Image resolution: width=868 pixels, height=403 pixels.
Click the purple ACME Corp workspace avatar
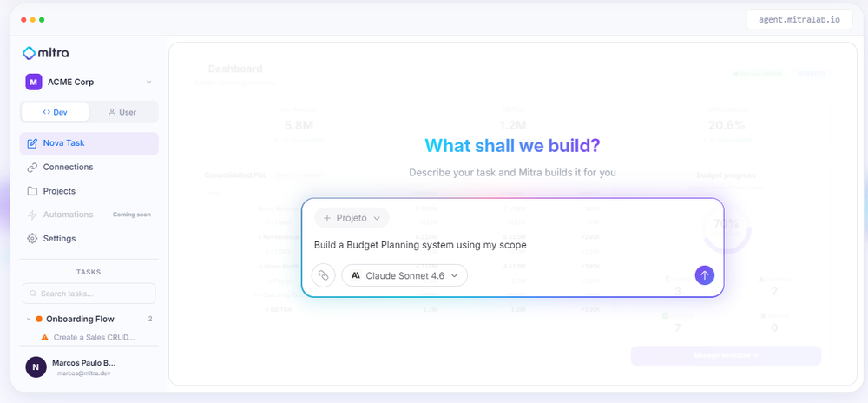(34, 82)
